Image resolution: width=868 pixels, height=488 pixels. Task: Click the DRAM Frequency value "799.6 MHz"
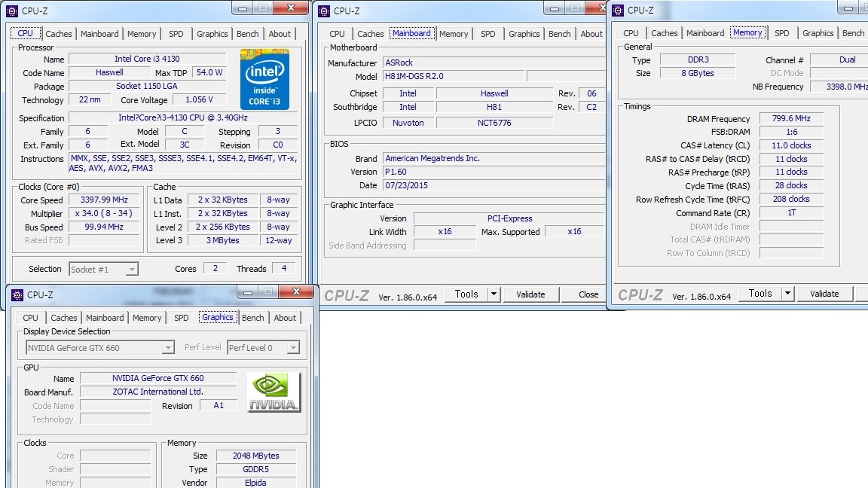click(x=792, y=118)
